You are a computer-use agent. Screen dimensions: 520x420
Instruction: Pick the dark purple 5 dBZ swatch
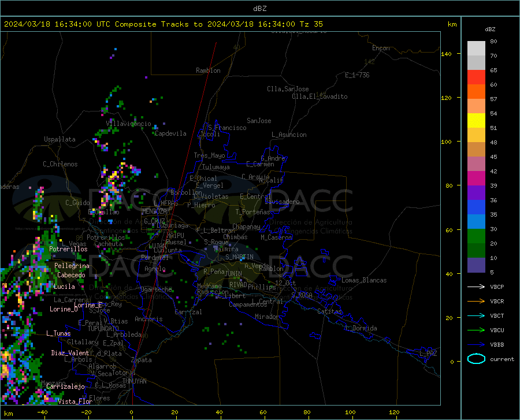click(476, 265)
